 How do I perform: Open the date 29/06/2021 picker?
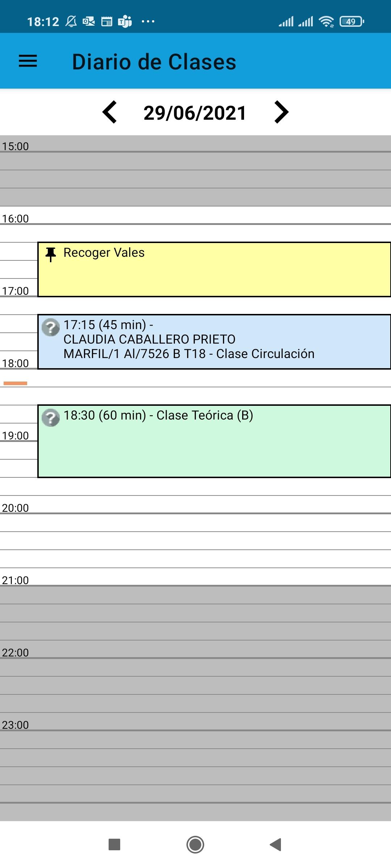tap(195, 113)
